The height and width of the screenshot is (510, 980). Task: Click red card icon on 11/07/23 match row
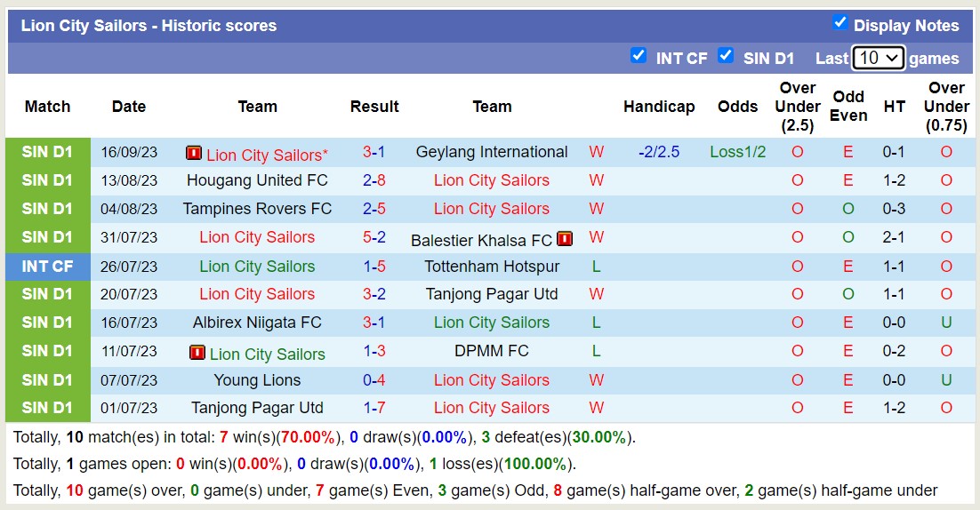[197, 352]
